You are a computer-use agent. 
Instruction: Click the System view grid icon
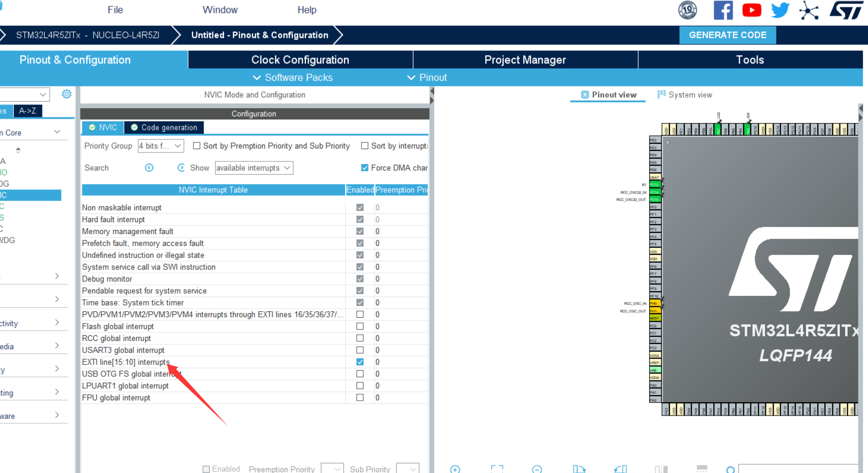(x=661, y=94)
